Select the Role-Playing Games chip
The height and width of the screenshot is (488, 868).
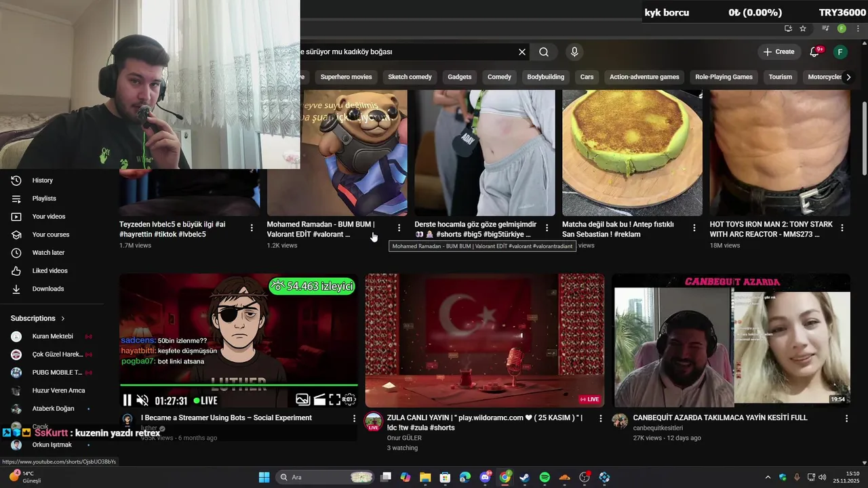(724, 77)
